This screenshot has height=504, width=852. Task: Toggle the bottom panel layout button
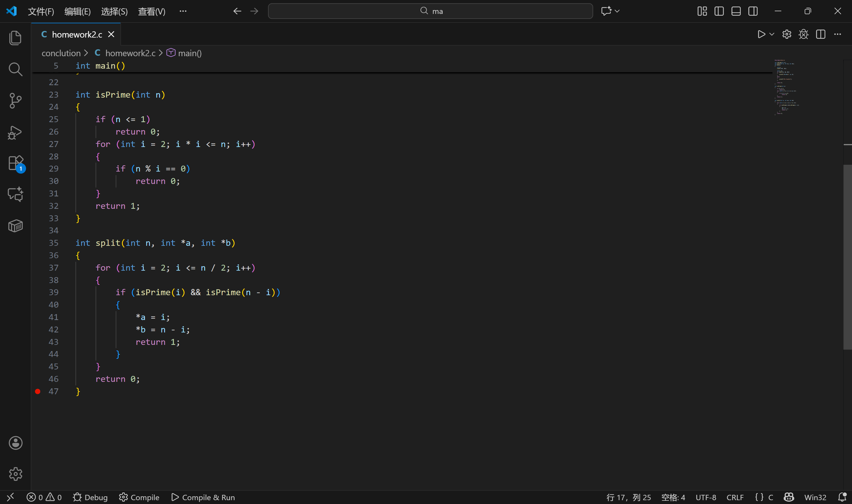pyautogui.click(x=736, y=11)
